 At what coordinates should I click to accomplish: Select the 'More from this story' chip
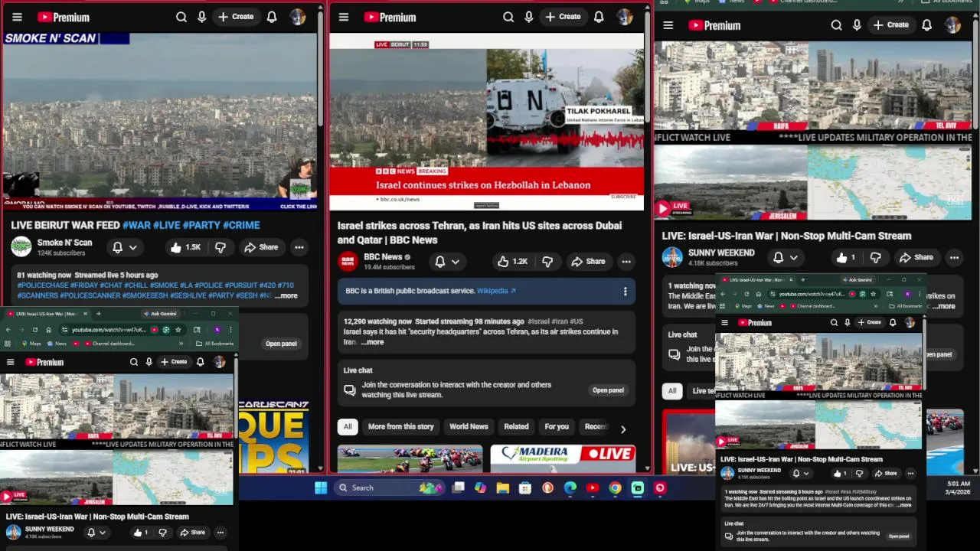coord(400,427)
